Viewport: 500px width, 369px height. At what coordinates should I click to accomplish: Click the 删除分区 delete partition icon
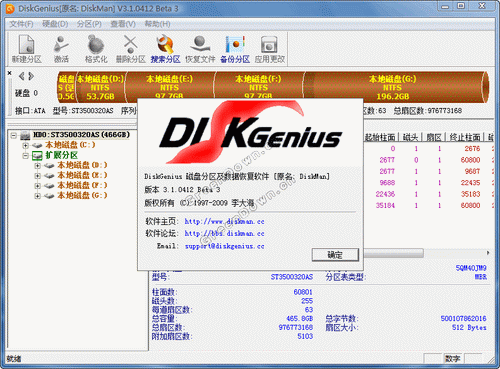[x=131, y=49]
